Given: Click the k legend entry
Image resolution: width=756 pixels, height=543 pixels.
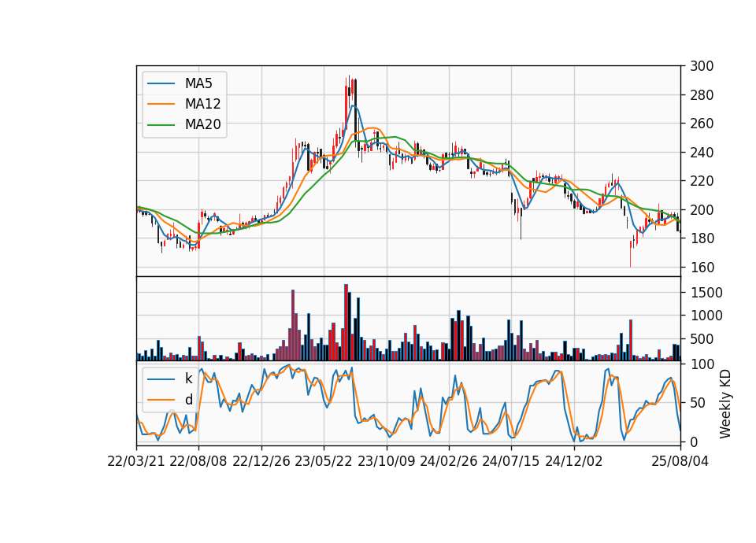Looking at the screenshot, I should pos(188,379).
